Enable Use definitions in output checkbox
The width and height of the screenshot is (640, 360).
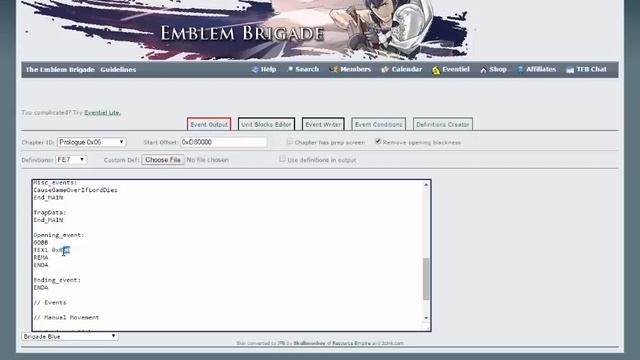[282, 159]
